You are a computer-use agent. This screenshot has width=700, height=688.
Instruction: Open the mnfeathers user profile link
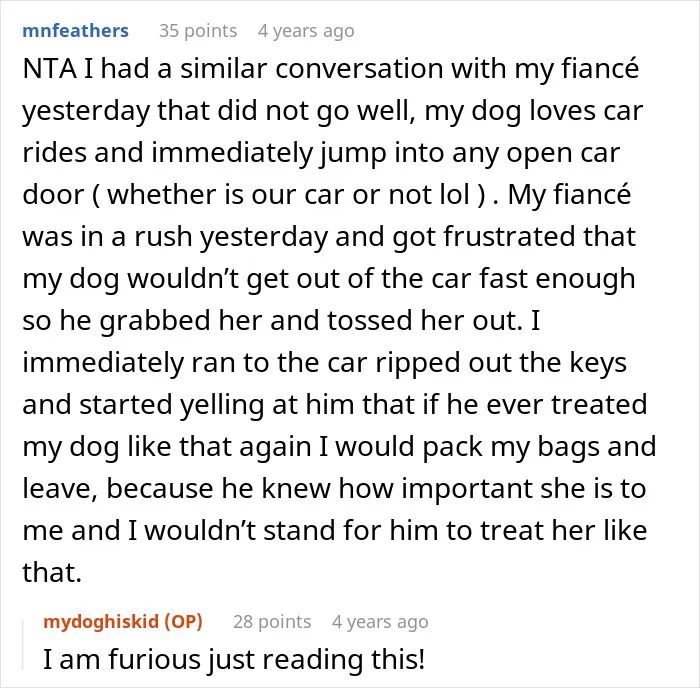tap(75, 31)
